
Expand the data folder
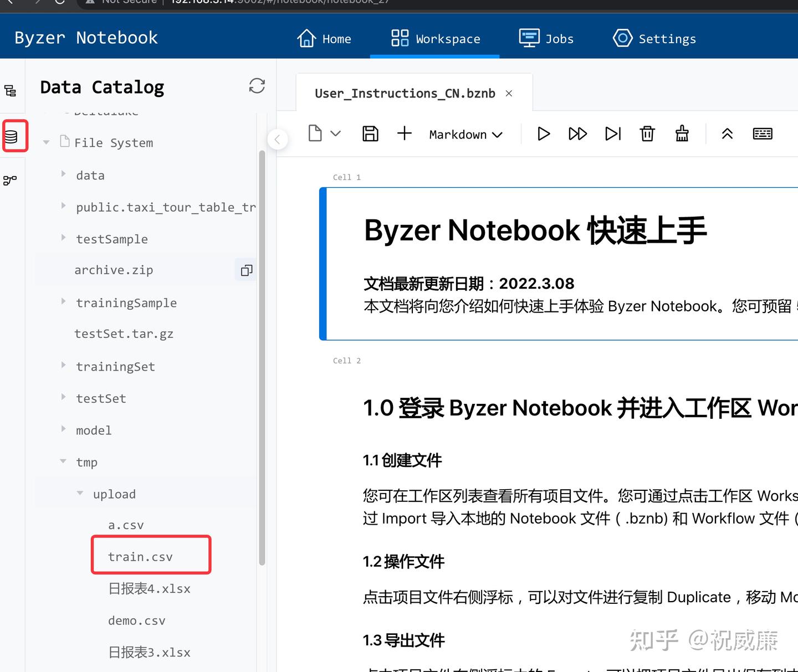click(x=63, y=174)
